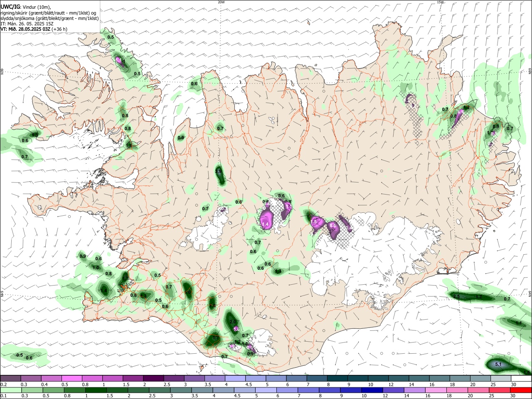Viewport: 532px width, 399px height.
Task: Click the 4.2 precipitation value in the northeast
Action: (x=466, y=107)
